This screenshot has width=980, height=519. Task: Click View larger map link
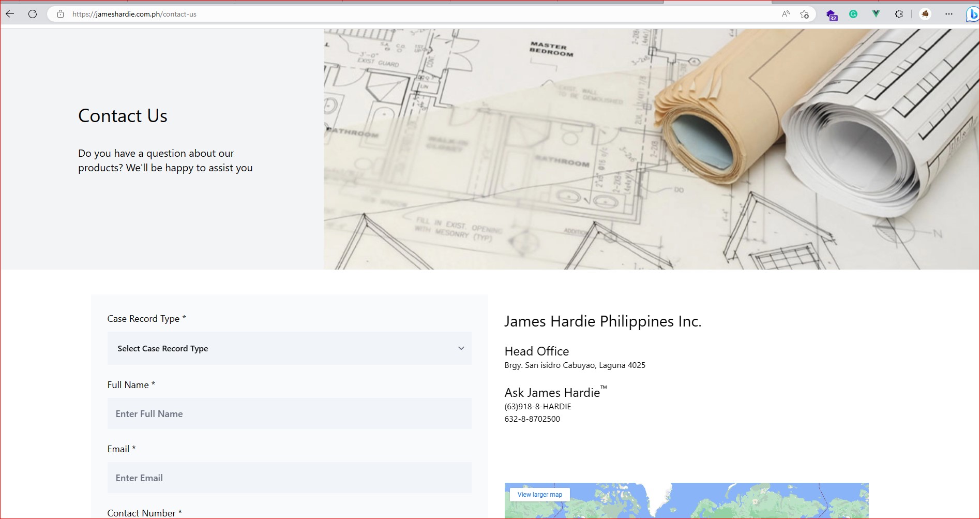(x=539, y=495)
